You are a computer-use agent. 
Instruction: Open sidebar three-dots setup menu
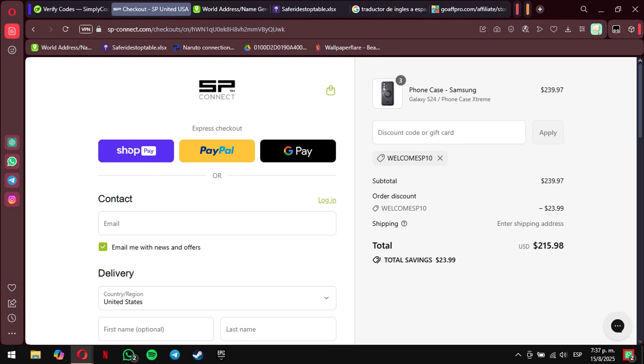[x=12, y=333]
